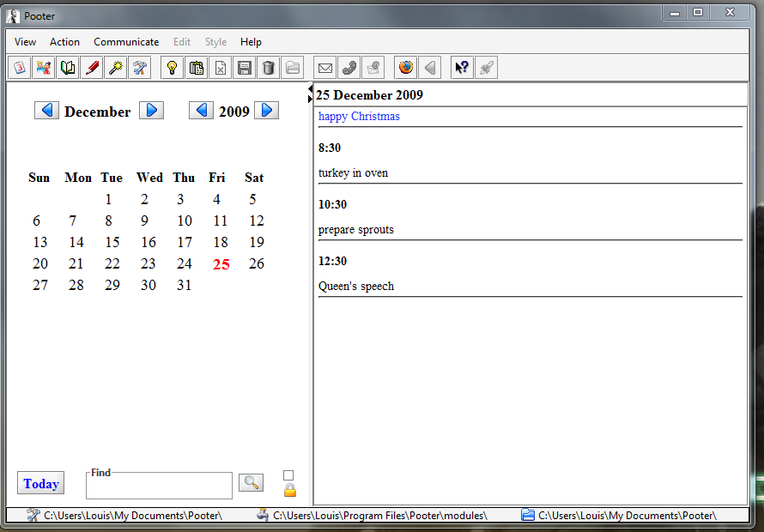764x532 pixels.
Task: Click the 'Queen's speech' entry
Action: click(356, 286)
